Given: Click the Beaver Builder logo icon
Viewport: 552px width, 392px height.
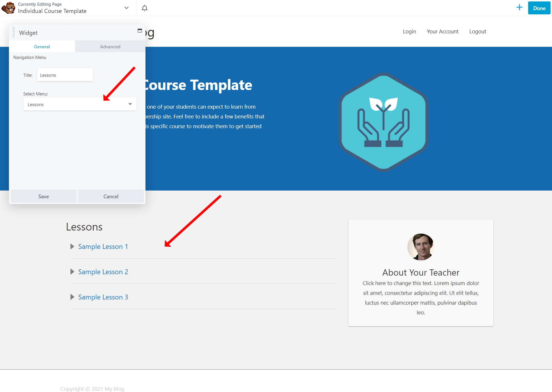Looking at the screenshot, I should pyautogui.click(x=8, y=8).
